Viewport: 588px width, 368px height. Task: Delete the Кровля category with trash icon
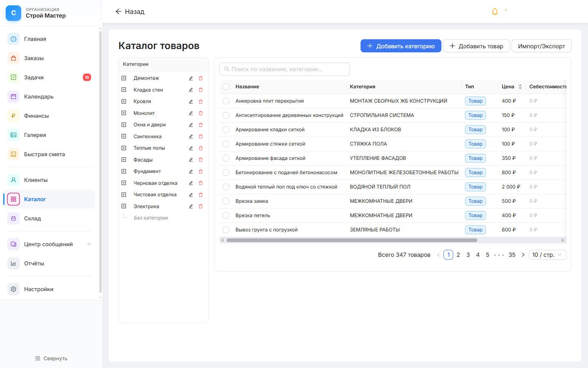pyautogui.click(x=200, y=101)
